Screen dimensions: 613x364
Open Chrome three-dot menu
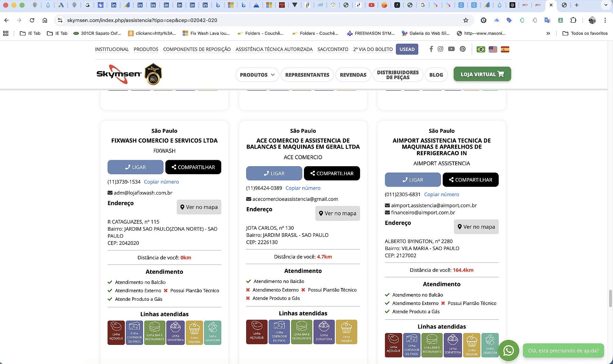point(605,20)
